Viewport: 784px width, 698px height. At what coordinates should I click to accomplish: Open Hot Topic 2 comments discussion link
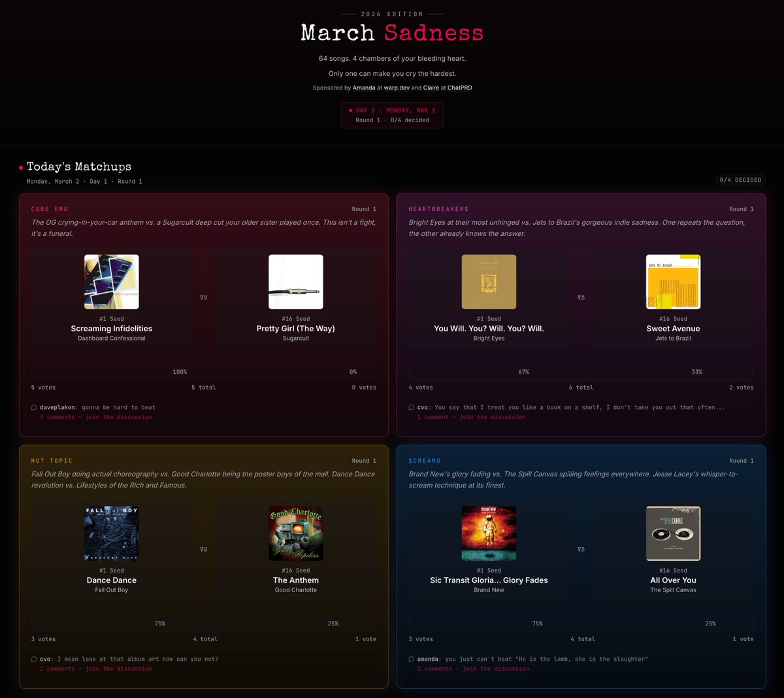(x=95, y=669)
